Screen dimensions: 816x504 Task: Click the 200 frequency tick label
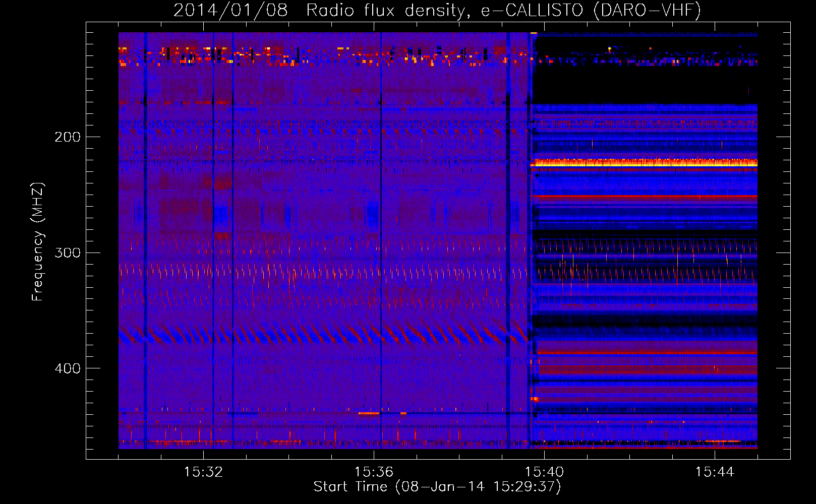[68, 137]
